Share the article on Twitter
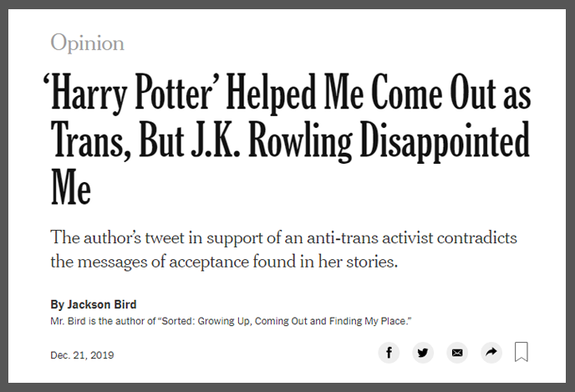The height and width of the screenshot is (392, 575). tap(423, 353)
